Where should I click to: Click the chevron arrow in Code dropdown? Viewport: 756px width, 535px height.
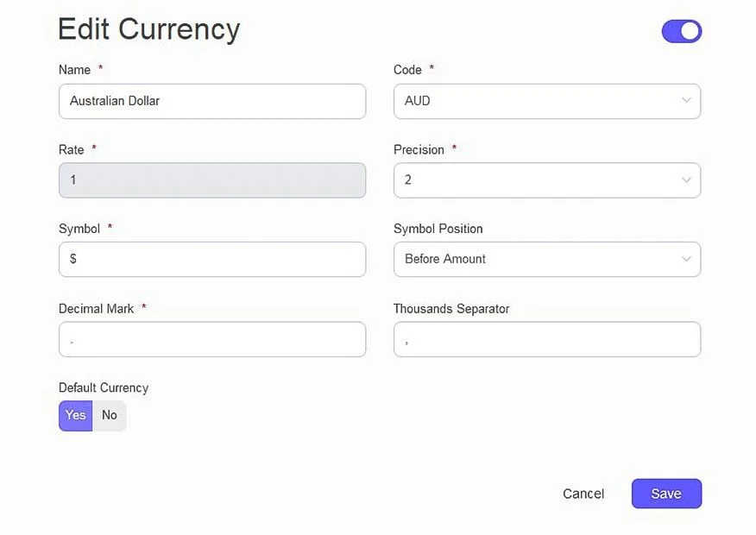686,101
